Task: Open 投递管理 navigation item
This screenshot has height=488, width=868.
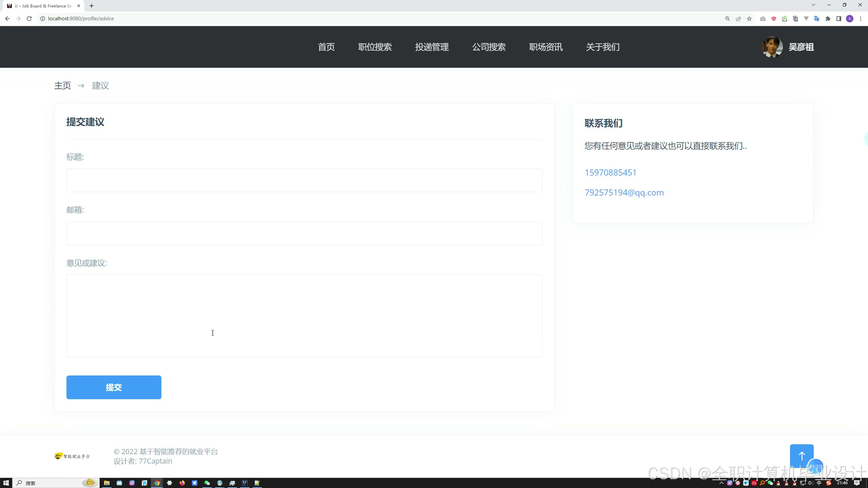Action: (432, 47)
